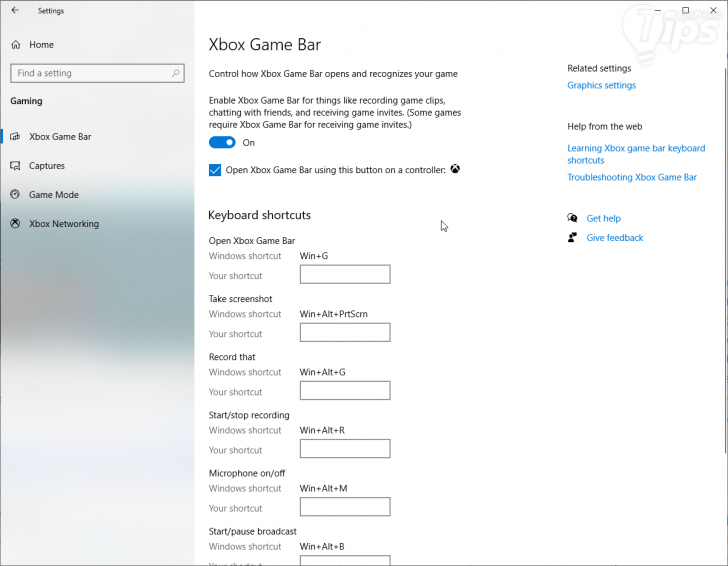Click the Game Mode sidebar icon
Image resolution: width=728 pixels, height=566 pixels.
pyautogui.click(x=15, y=195)
